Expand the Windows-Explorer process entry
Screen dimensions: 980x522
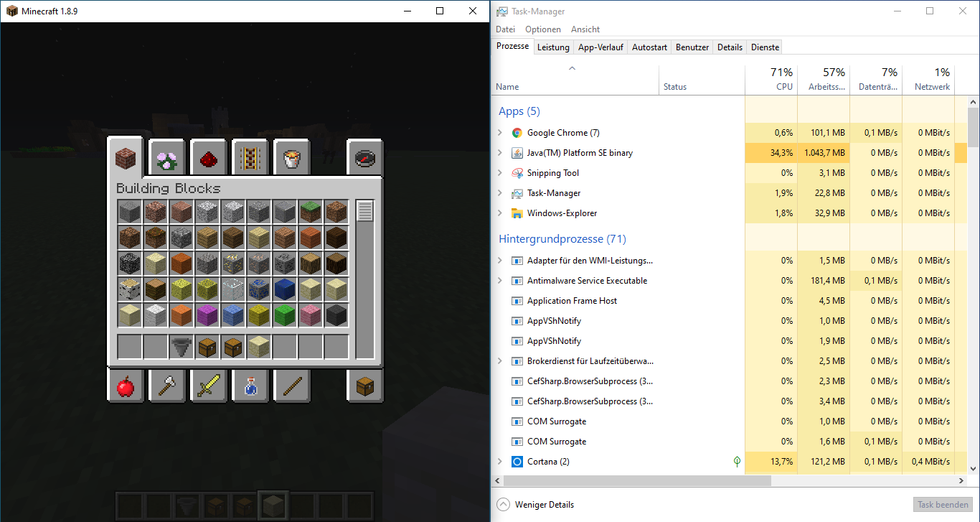pos(500,213)
